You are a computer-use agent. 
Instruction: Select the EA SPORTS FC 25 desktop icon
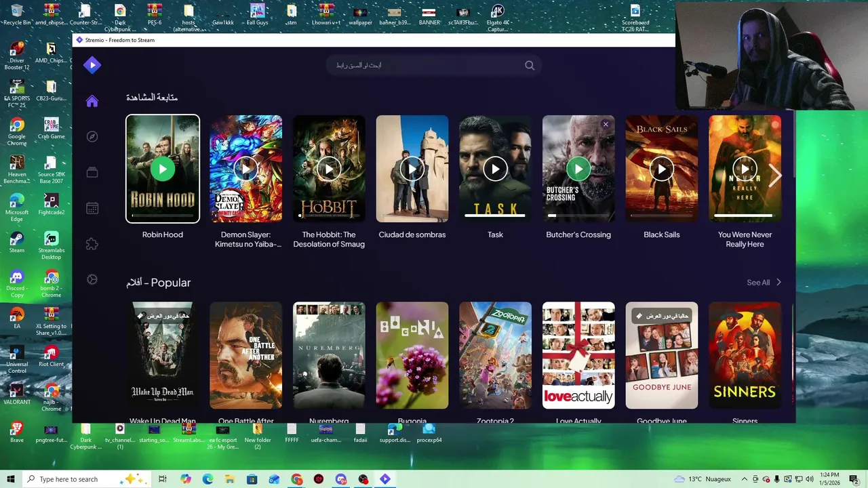17,94
